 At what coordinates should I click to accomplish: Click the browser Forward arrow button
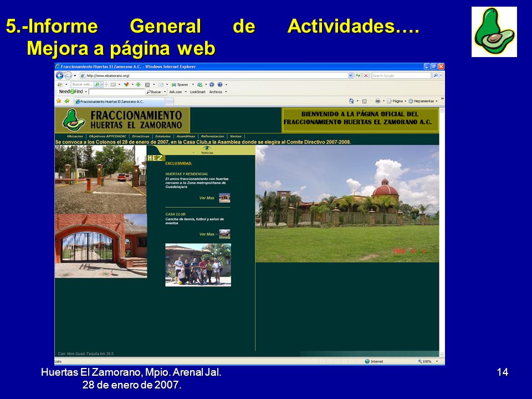(x=68, y=76)
